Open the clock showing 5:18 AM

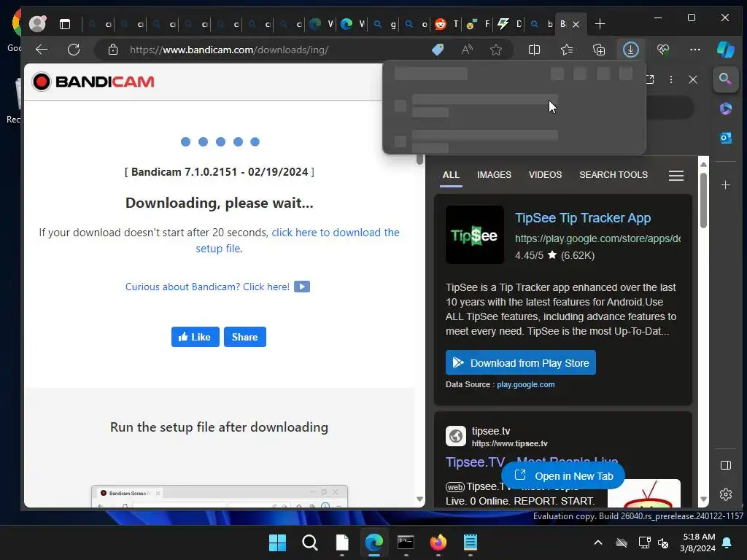698,542
